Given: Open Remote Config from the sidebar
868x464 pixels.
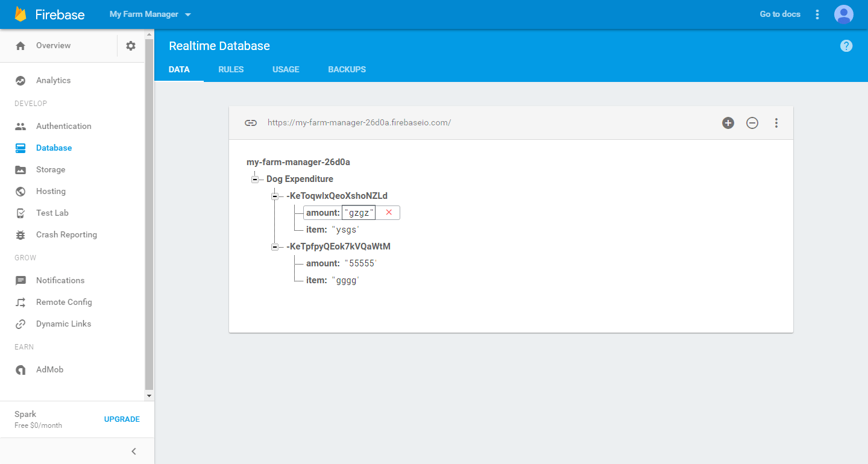Looking at the screenshot, I should (64, 303).
